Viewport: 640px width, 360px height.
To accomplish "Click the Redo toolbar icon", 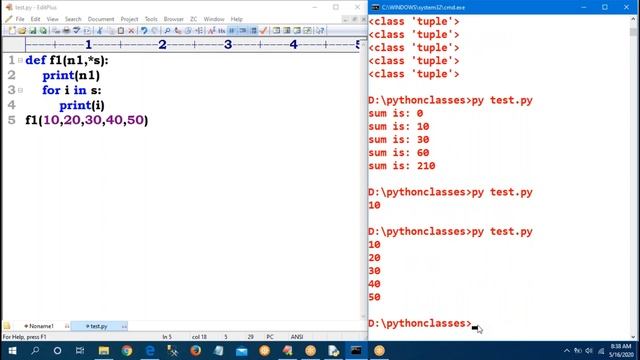I will 155,31.
